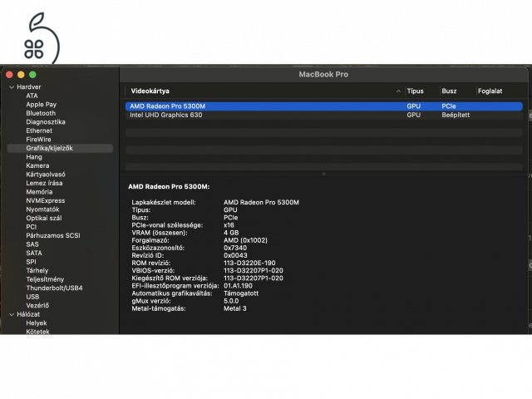Click PCIe-vonal szélessége value x16

click(229, 225)
